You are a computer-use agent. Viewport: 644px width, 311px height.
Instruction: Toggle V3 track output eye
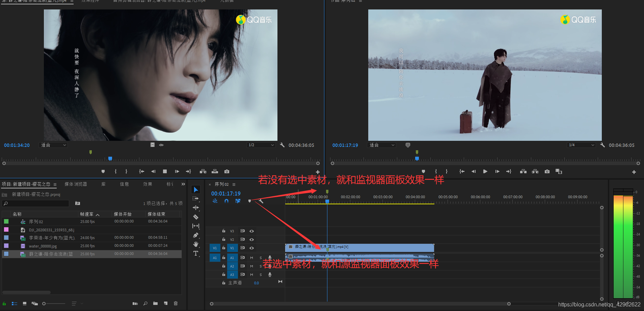coord(251,231)
